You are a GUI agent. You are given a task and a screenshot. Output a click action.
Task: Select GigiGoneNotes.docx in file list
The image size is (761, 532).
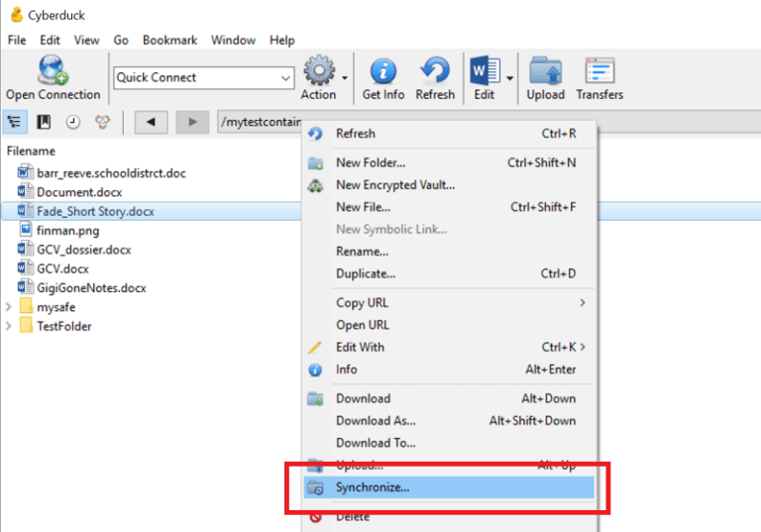92,288
